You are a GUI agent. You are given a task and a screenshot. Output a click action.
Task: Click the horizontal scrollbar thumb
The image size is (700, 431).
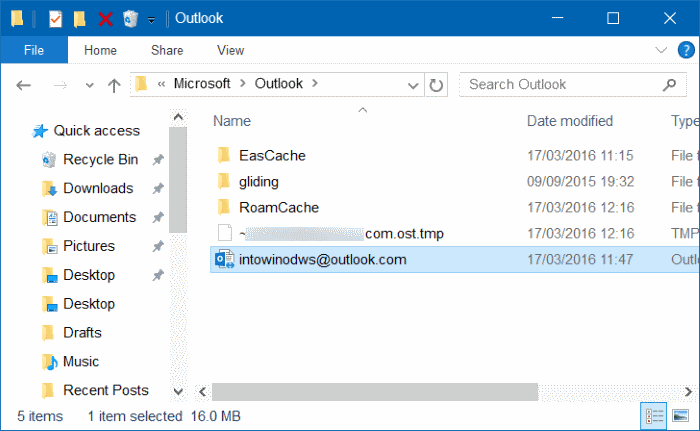tap(375, 392)
